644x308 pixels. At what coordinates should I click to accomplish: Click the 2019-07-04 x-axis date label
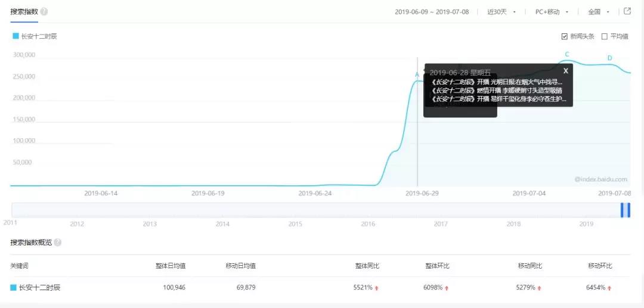[529, 193]
